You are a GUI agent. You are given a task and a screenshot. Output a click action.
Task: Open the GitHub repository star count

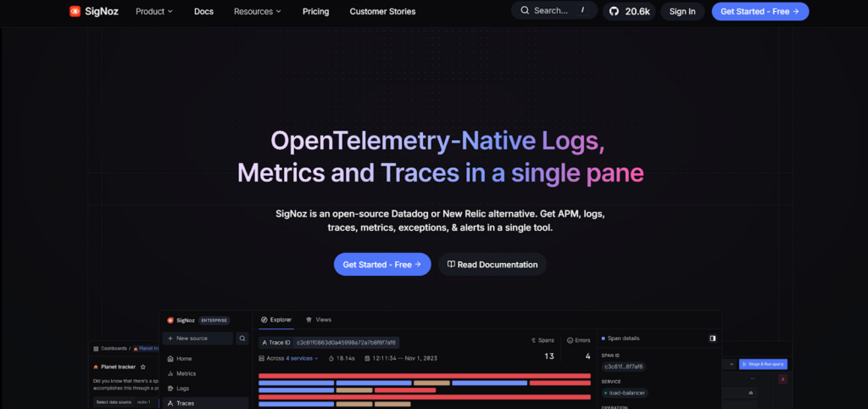(x=628, y=11)
